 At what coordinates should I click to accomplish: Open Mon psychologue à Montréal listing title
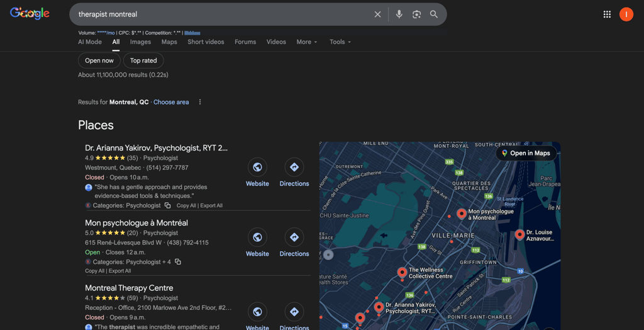(136, 223)
